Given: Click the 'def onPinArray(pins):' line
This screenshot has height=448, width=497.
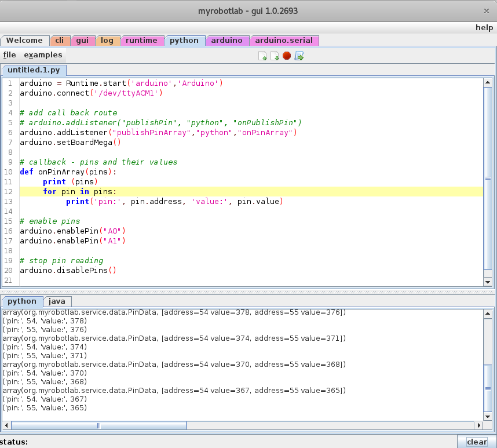Looking at the screenshot, I should [x=68, y=172].
